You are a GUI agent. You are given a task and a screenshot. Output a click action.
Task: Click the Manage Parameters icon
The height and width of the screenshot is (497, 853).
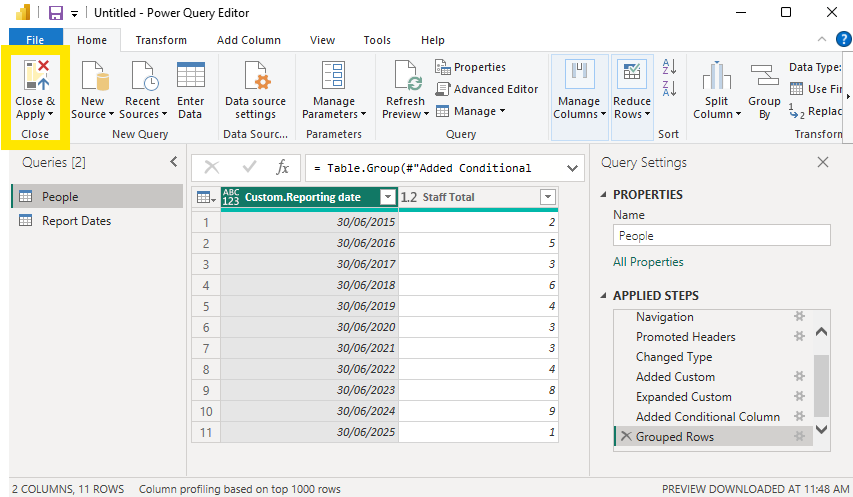click(x=333, y=75)
